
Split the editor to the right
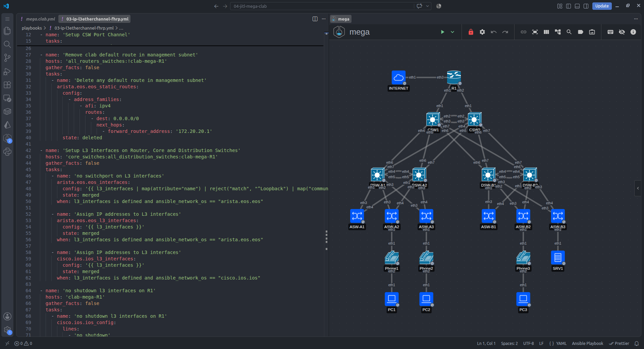315,19
